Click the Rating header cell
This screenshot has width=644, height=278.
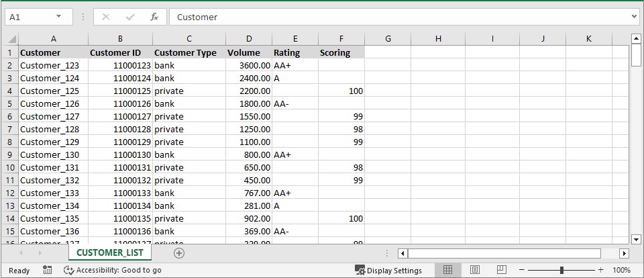[x=295, y=52]
